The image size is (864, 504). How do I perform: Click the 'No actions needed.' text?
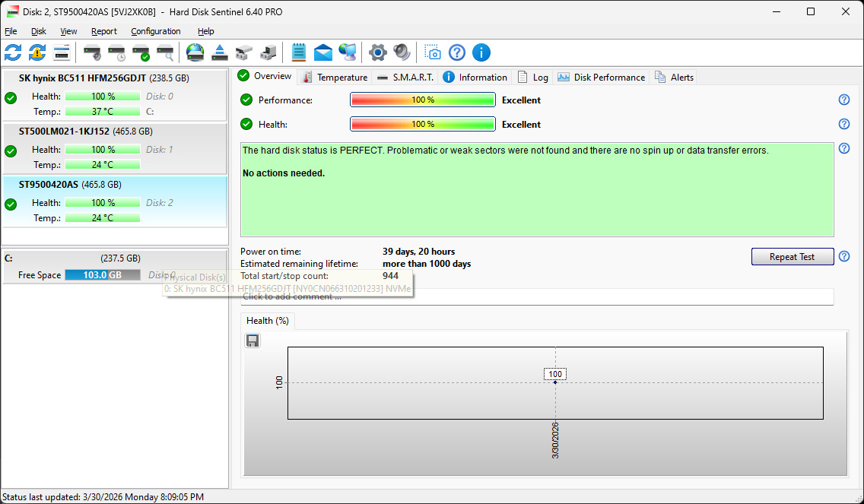284,173
